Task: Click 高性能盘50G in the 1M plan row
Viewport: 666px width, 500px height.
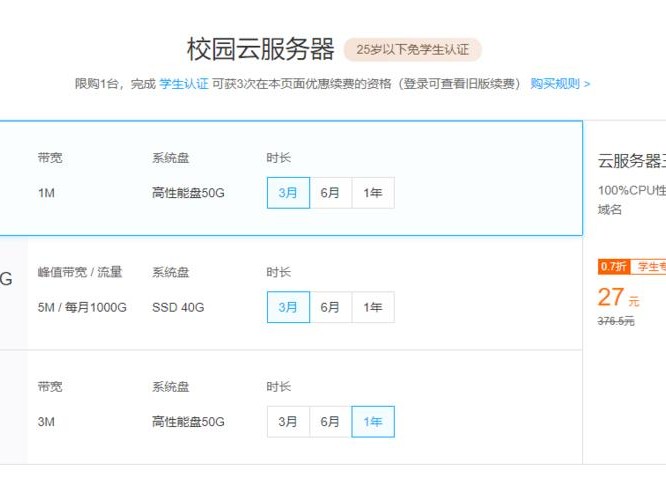Action: (x=188, y=193)
